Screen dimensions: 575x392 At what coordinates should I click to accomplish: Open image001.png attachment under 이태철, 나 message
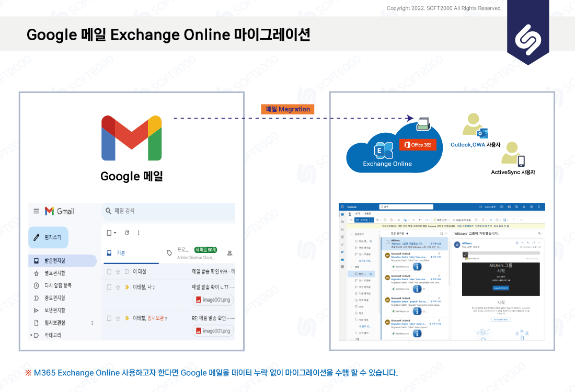pos(213,300)
